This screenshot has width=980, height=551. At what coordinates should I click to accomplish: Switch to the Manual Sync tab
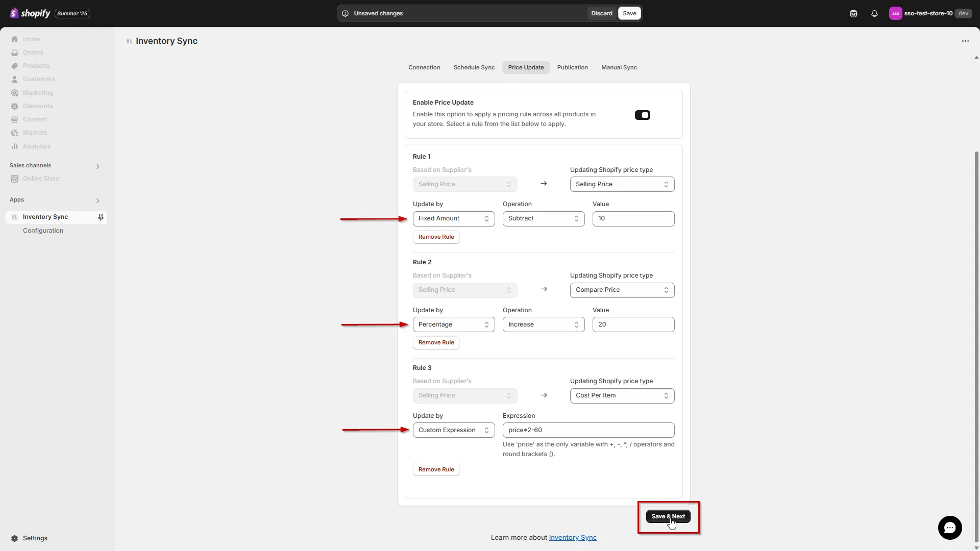(x=619, y=67)
